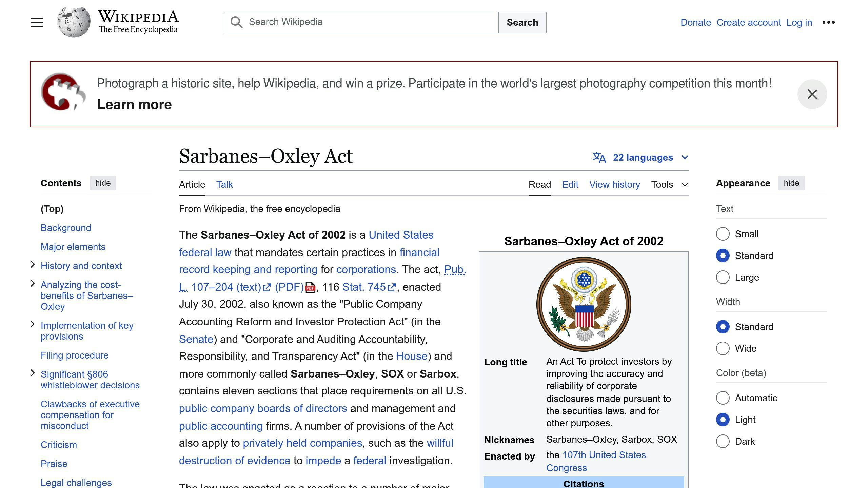Open the main menu hamburger icon

[37, 22]
